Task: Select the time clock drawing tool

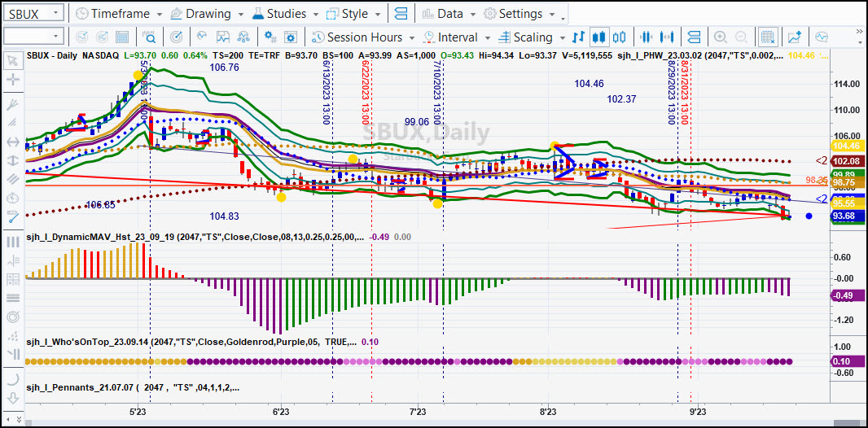Action: (x=12, y=198)
